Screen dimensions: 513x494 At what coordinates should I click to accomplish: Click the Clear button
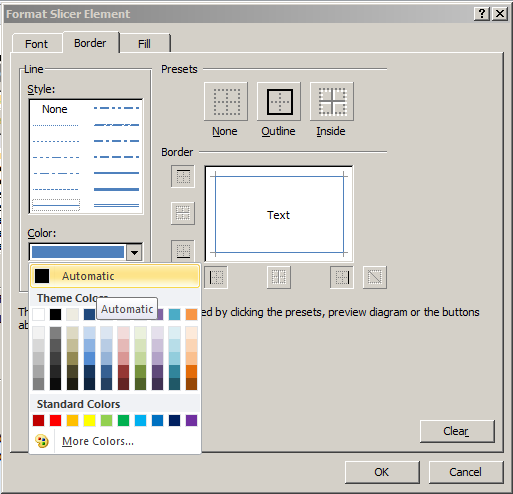point(457,431)
